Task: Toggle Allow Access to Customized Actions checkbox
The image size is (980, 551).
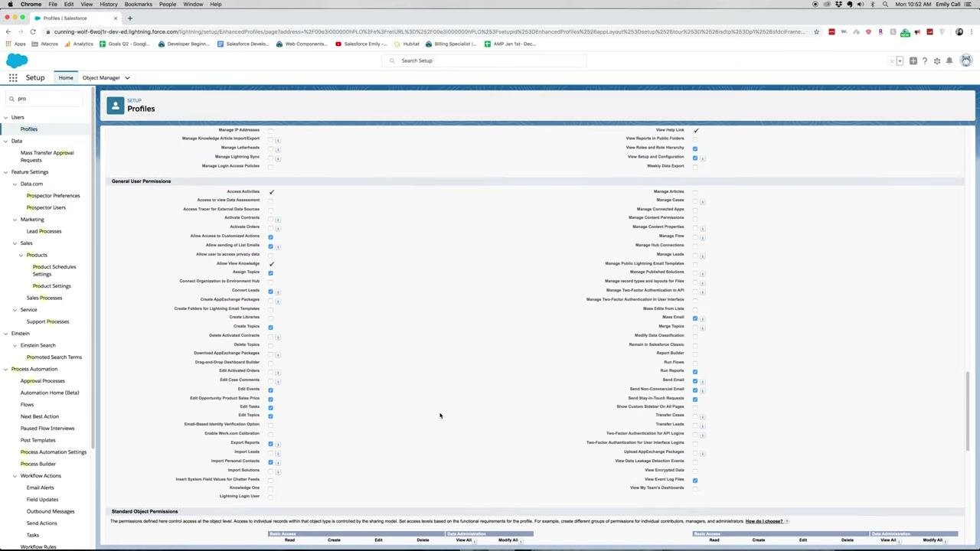Action: (271, 237)
